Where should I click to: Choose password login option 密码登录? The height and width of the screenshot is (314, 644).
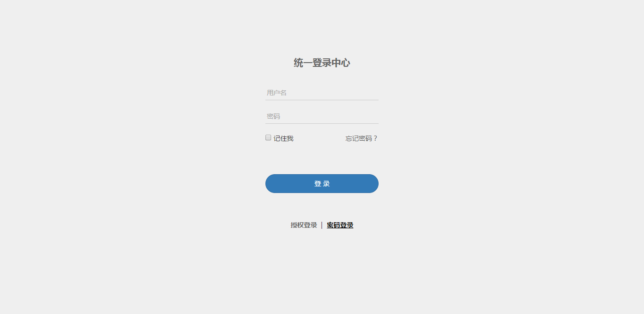point(340,225)
